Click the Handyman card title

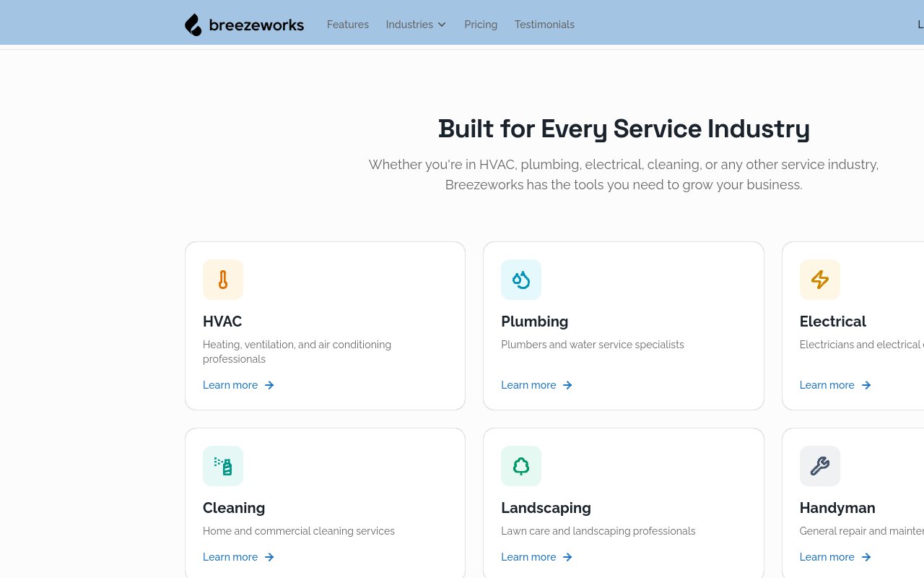click(837, 508)
